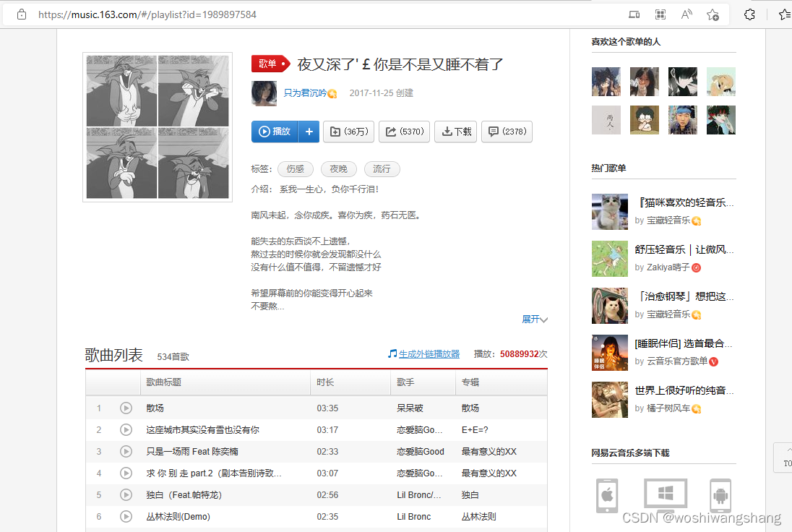Click the device view icon in address bar
Image resolution: width=792 pixels, height=532 pixels.
(634, 14)
